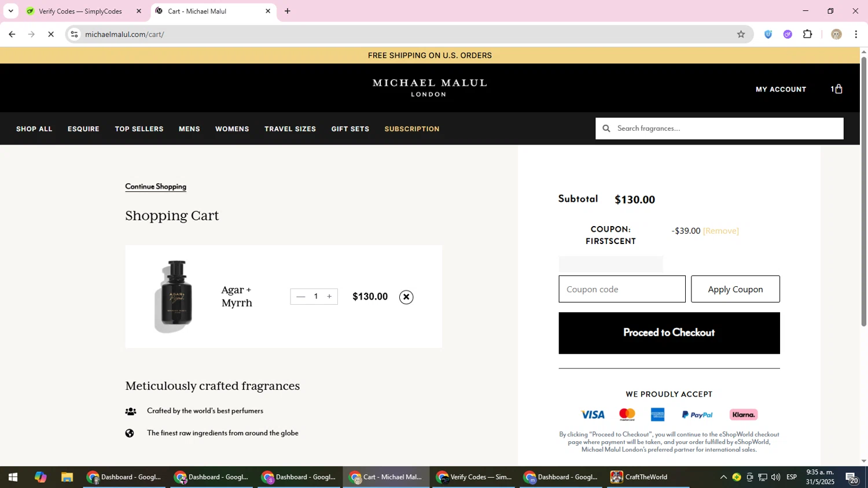868x488 pixels.
Task: Switch to Verify Codes — SimplyCodes tab
Action: coord(80,11)
